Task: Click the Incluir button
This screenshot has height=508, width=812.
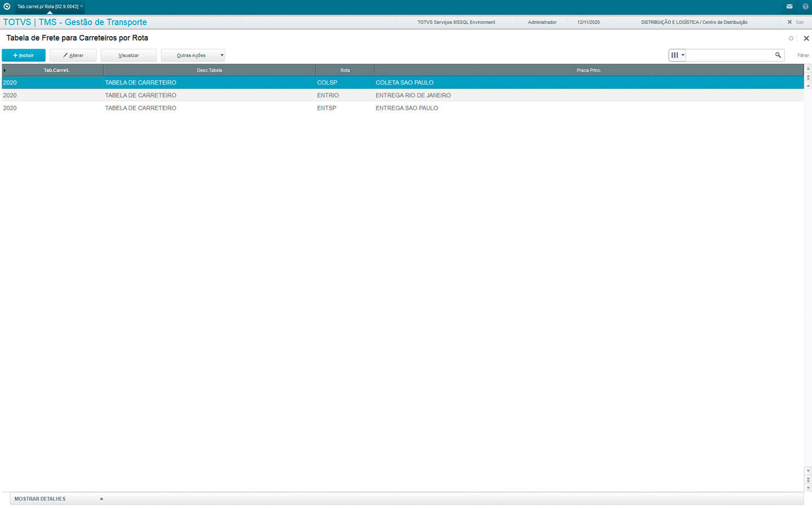Action: [x=24, y=55]
